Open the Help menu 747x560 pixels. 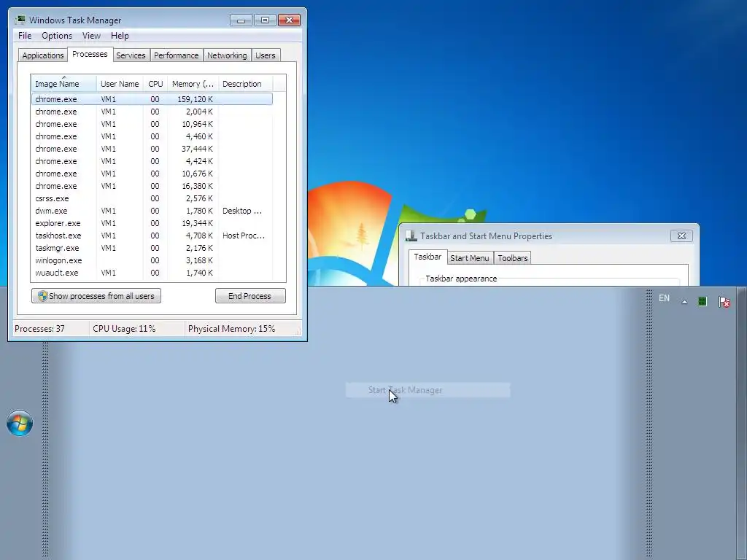coord(120,36)
